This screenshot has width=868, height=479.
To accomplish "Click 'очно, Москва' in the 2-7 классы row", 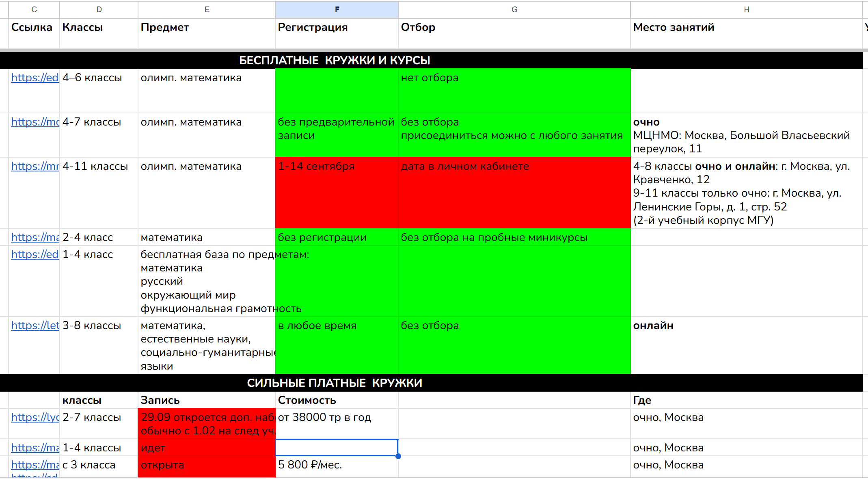I will (746, 423).
